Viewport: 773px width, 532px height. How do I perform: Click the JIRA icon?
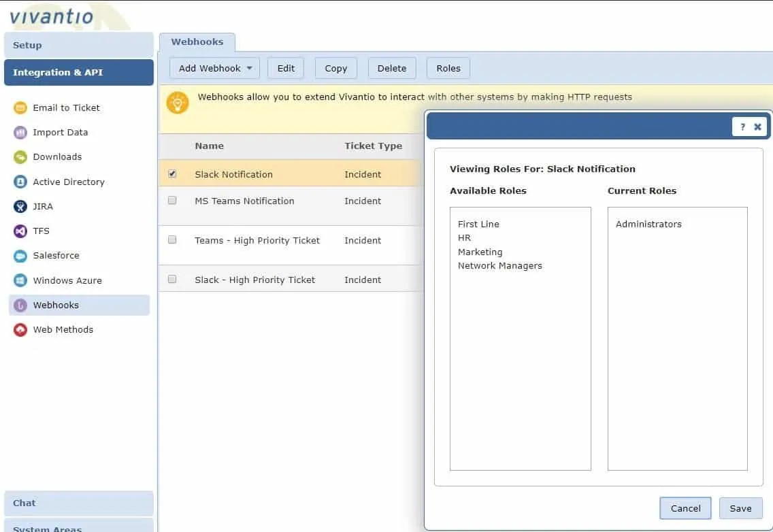[x=20, y=206]
